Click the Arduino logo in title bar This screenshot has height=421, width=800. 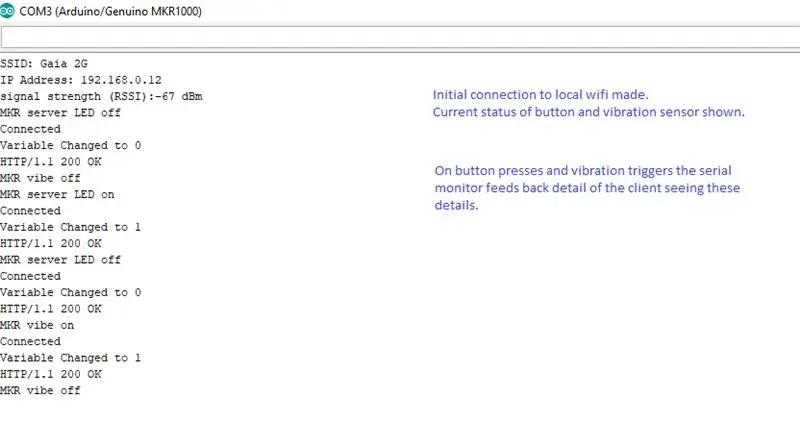tap(7, 11)
